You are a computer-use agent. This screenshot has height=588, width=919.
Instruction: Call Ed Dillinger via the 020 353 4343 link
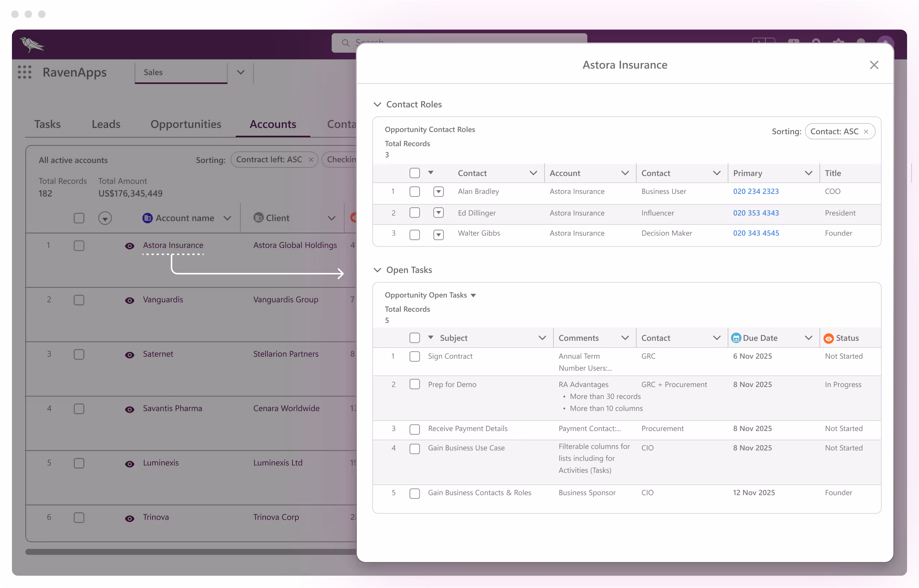point(756,213)
